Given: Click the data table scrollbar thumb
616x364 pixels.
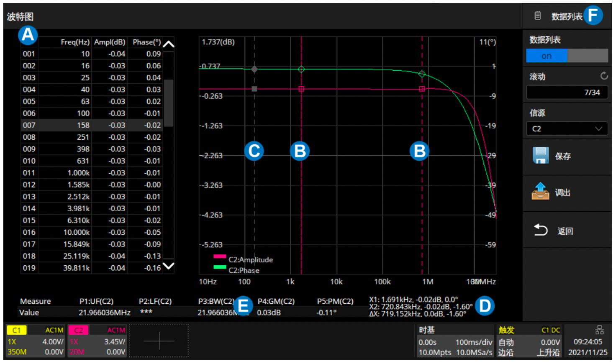Looking at the screenshot, I should point(168,103).
